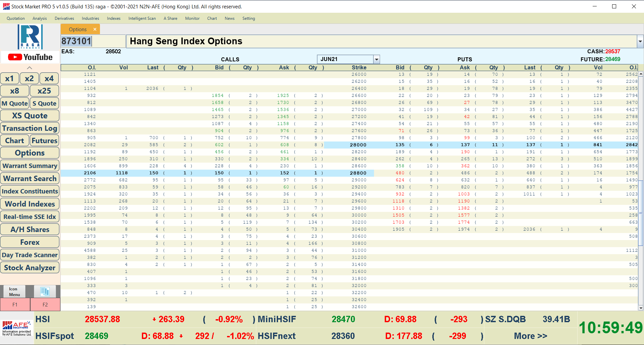The image size is (644, 345).
Task: Switch to x25 scale
Action: (44, 91)
